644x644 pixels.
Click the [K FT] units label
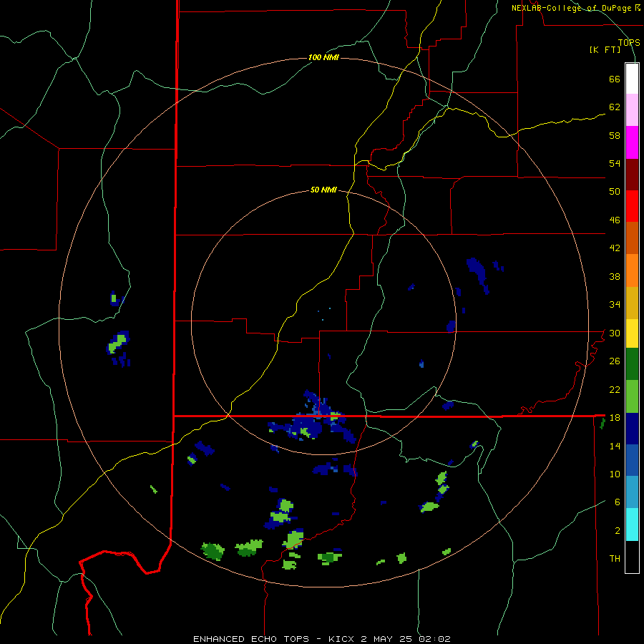click(605, 49)
